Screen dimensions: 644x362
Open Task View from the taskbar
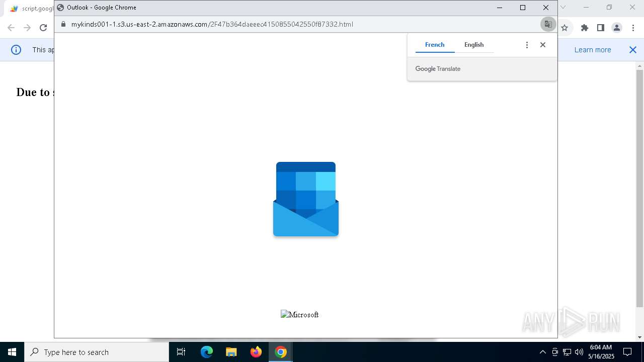[181, 352]
